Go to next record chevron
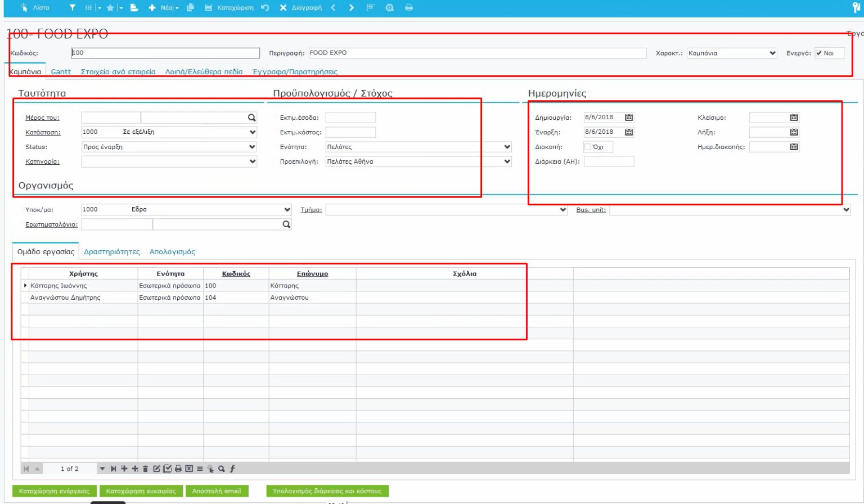Screen dimensions: 864x504 coord(352,8)
